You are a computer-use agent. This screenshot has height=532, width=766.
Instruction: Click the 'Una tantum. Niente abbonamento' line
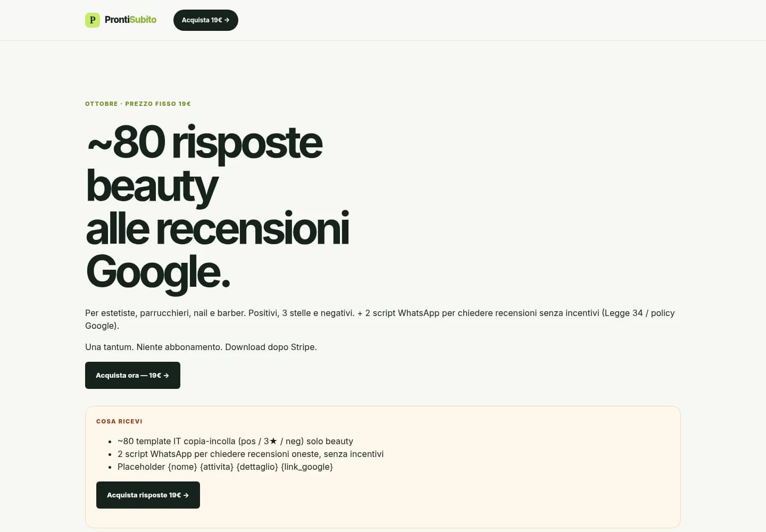201,347
